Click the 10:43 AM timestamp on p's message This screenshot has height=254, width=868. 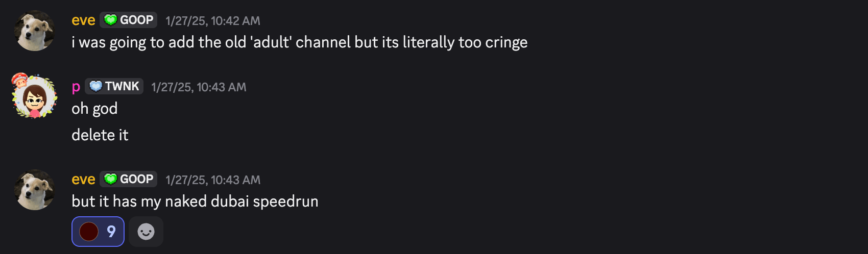click(199, 87)
